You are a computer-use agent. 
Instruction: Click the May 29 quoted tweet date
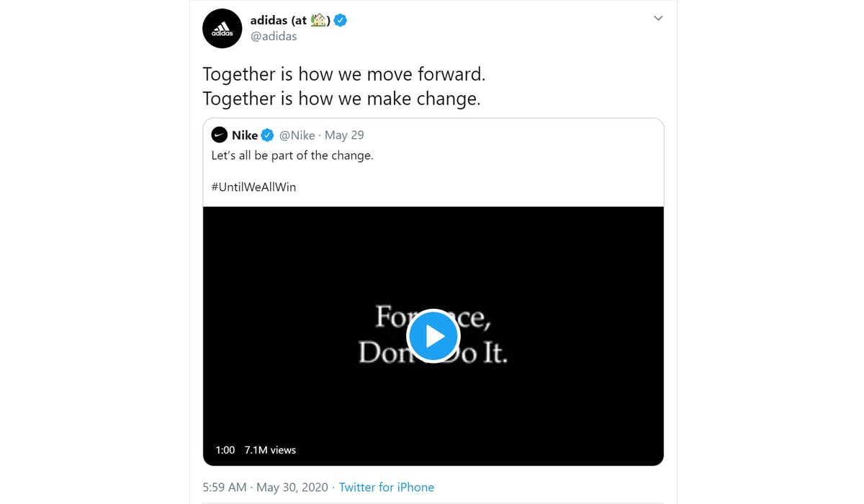[x=344, y=135]
